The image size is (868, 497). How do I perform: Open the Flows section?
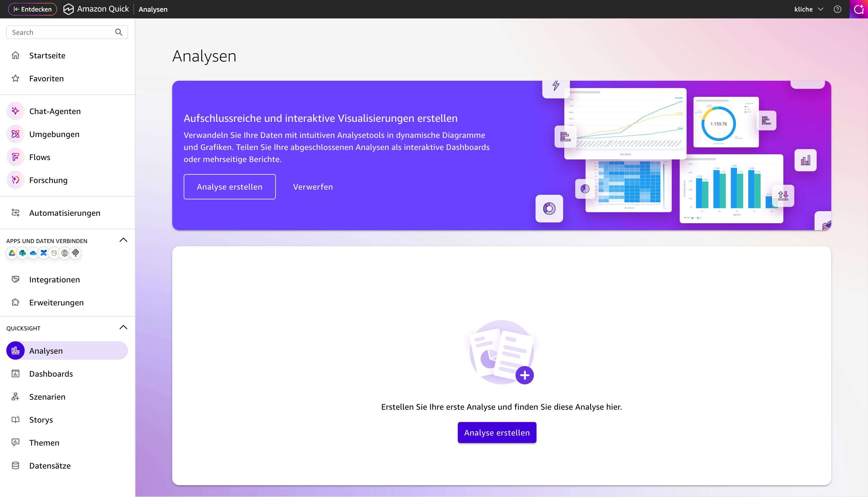[x=40, y=157]
